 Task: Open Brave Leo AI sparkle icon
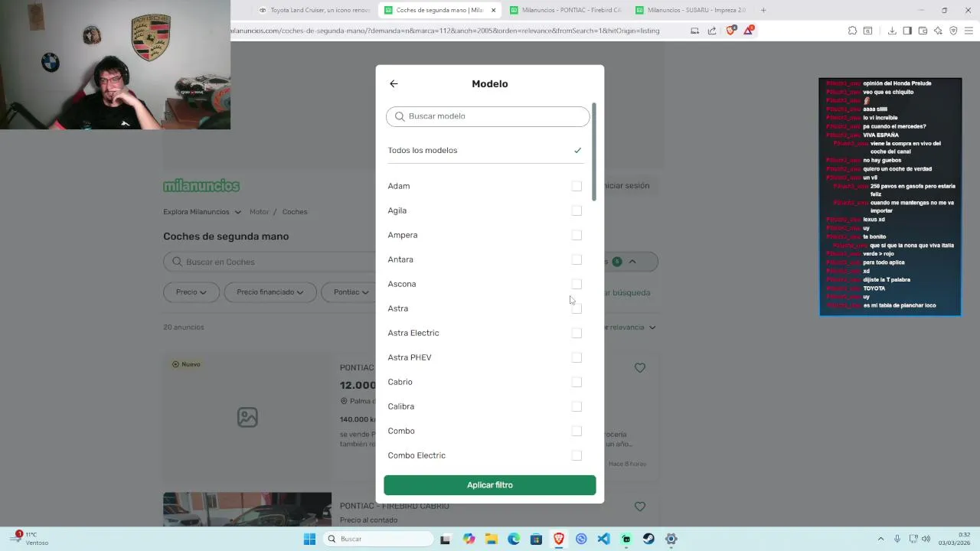coord(938,31)
